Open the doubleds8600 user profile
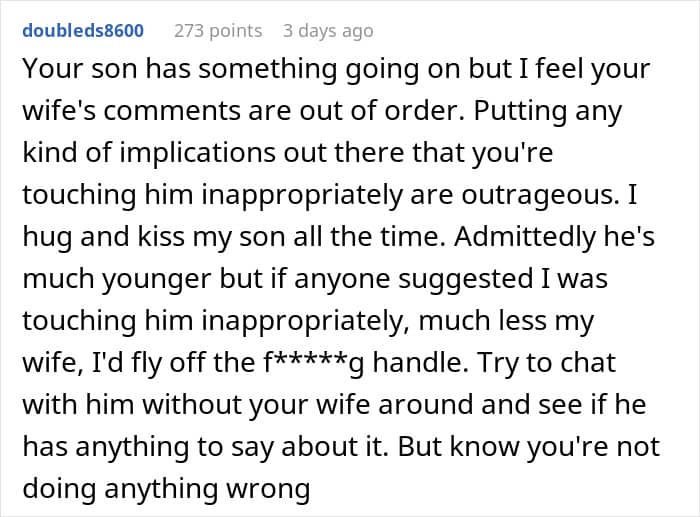The height and width of the screenshot is (517, 700). coord(83,31)
